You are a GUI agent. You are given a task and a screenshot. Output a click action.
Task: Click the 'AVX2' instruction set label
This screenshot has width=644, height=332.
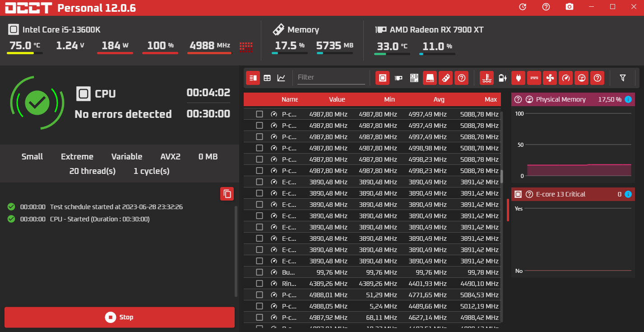pos(171,157)
